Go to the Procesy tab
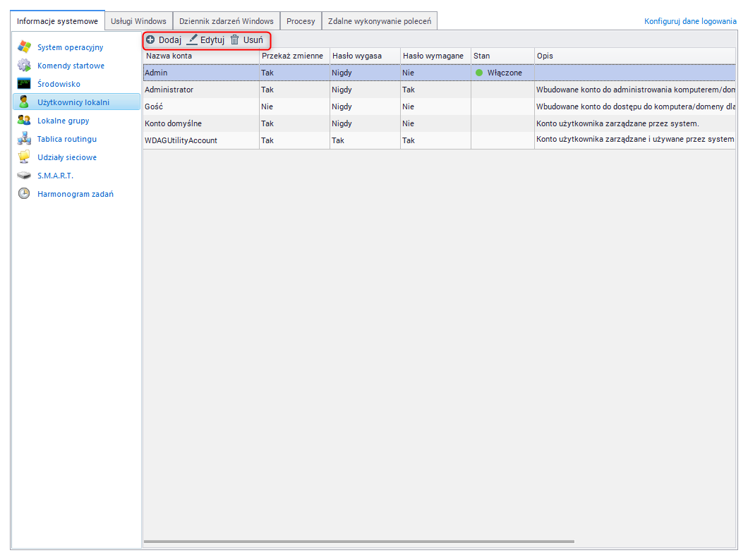This screenshot has width=748, height=560. pyautogui.click(x=301, y=21)
